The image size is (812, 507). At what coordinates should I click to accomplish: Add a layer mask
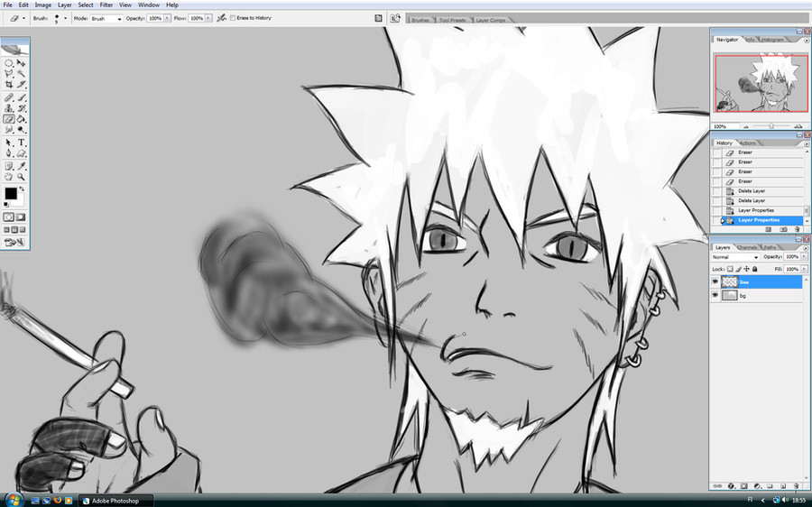(x=743, y=486)
